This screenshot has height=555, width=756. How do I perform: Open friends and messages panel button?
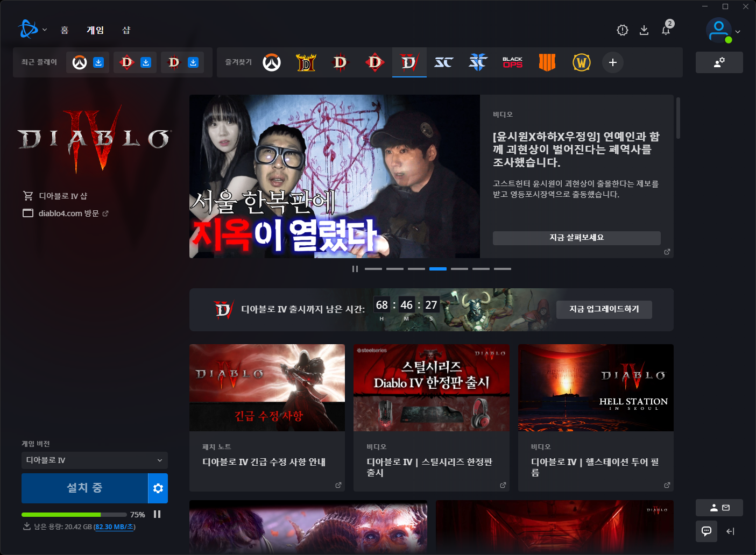point(719,508)
